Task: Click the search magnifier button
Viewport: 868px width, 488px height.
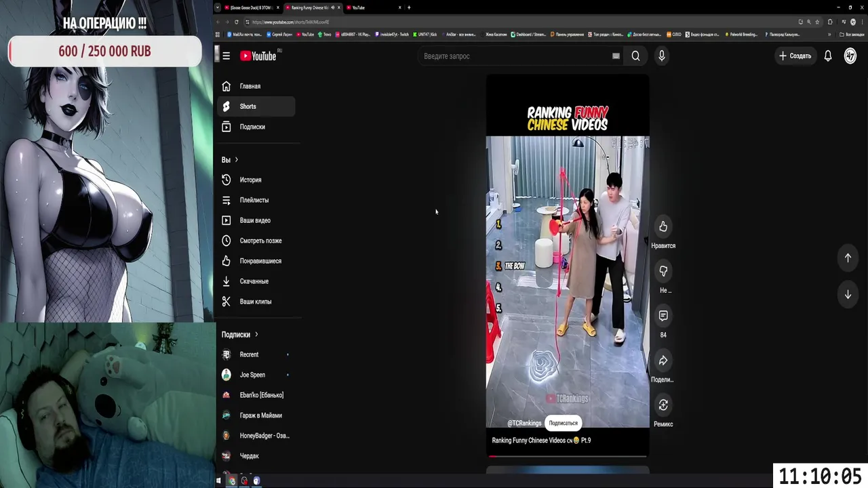Action: 635,56
